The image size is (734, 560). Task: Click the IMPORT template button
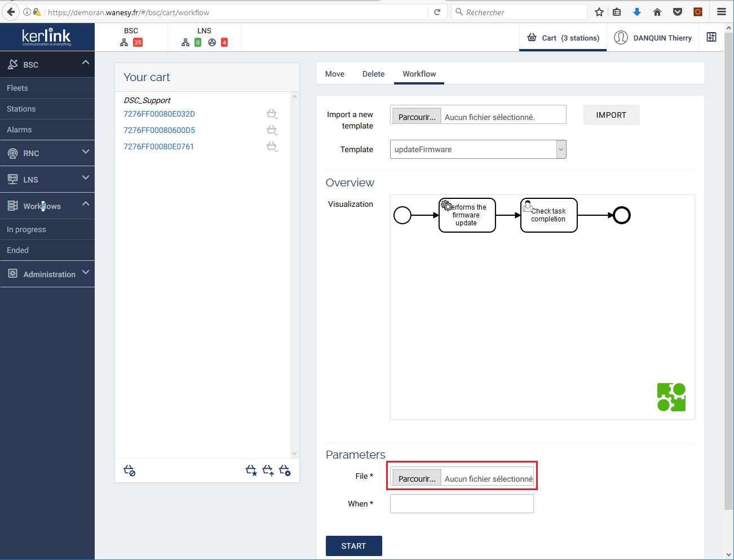(x=611, y=115)
